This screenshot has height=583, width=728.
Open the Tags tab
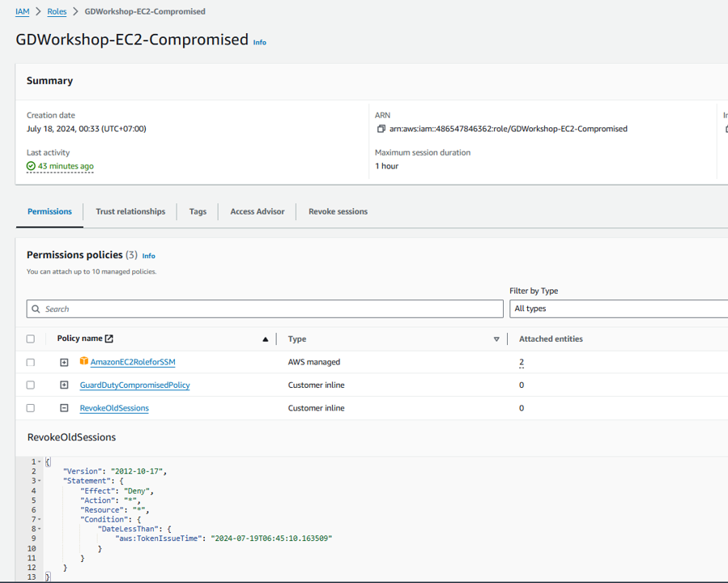point(198,211)
